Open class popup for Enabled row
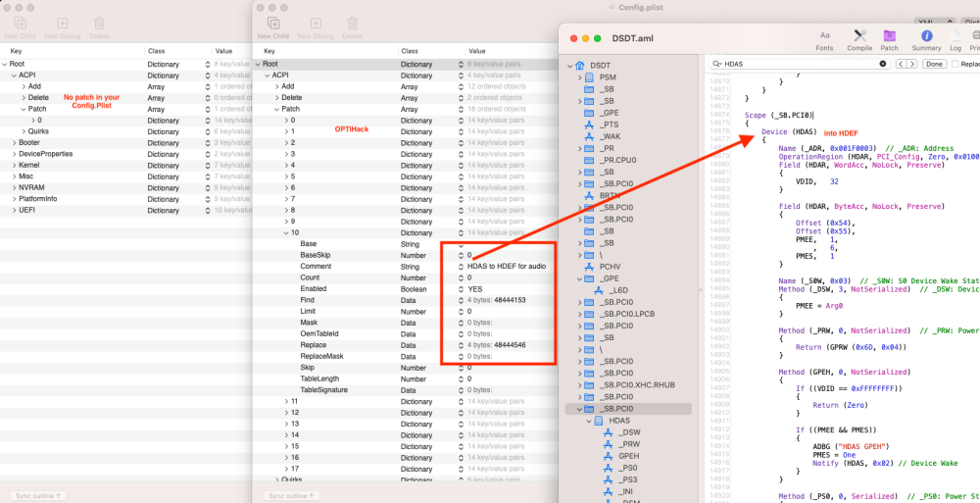 [461, 289]
